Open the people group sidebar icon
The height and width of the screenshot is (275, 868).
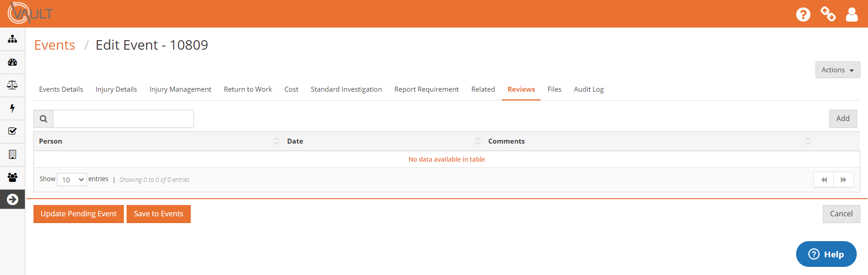[13, 177]
